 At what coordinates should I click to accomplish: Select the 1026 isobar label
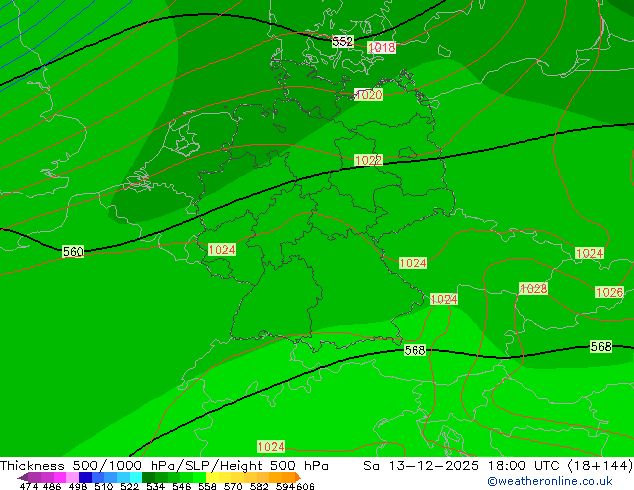pos(609,292)
